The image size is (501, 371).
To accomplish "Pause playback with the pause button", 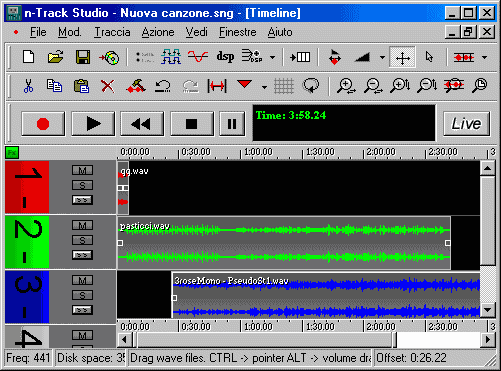I will pyautogui.click(x=232, y=124).
